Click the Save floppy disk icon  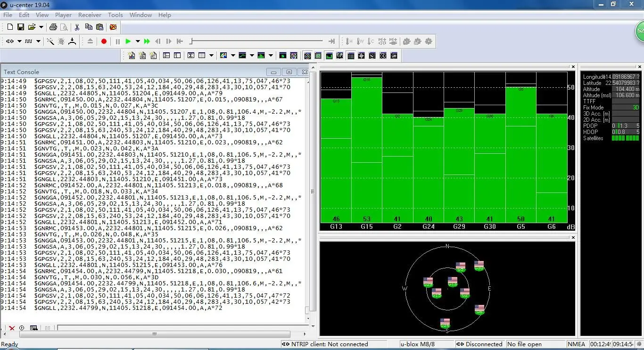21,27
